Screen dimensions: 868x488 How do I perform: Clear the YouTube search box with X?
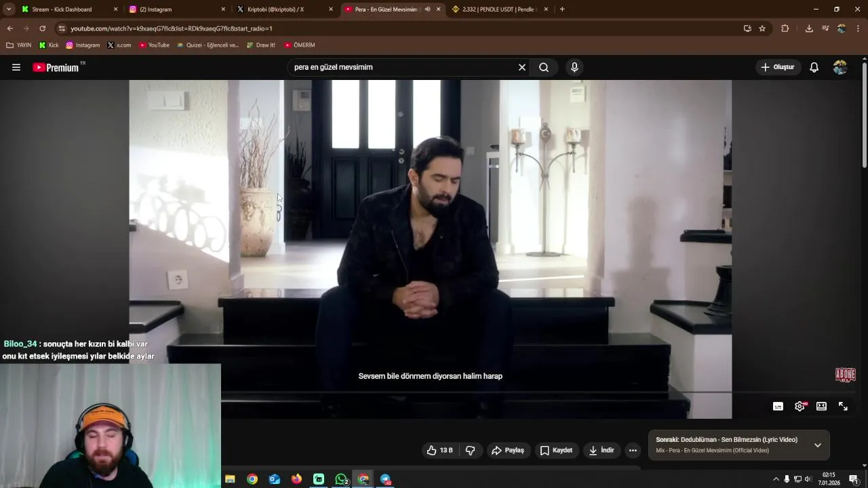click(x=522, y=67)
